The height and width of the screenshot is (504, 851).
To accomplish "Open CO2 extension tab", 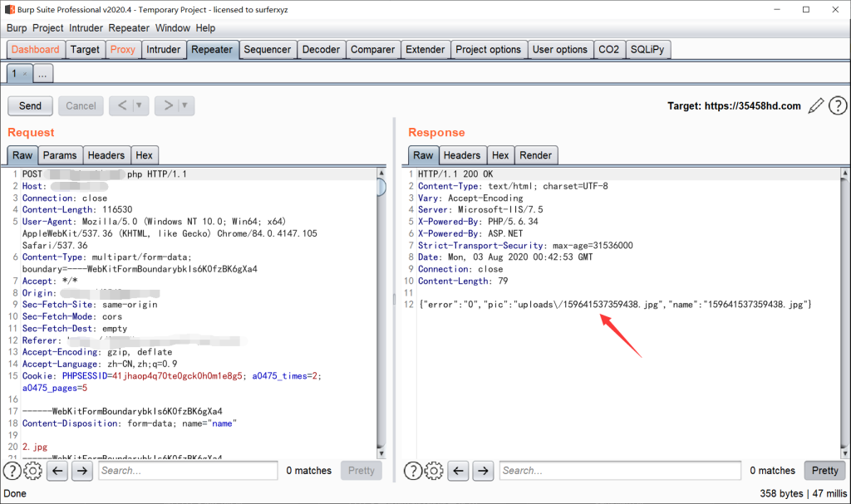I will coord(609,49).
